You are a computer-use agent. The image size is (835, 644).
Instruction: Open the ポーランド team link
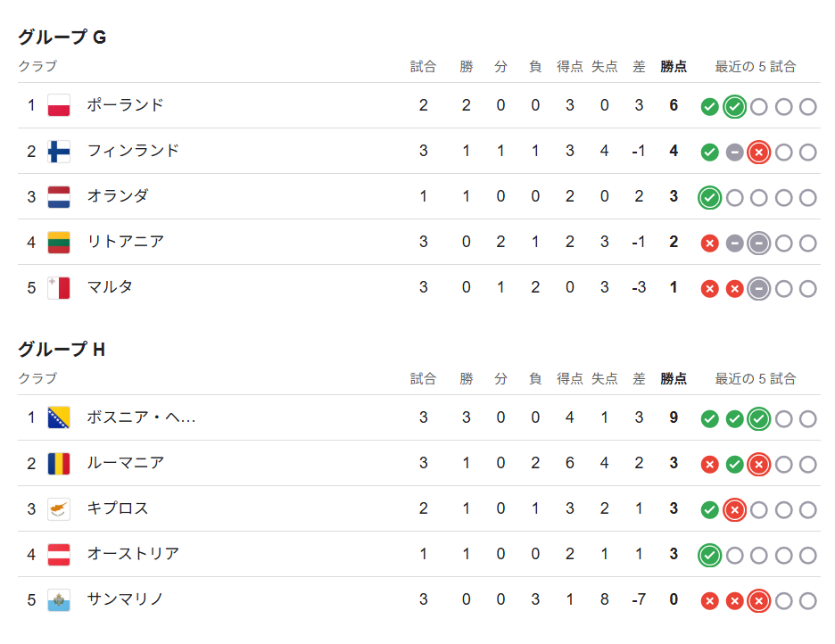pos(125,105)
